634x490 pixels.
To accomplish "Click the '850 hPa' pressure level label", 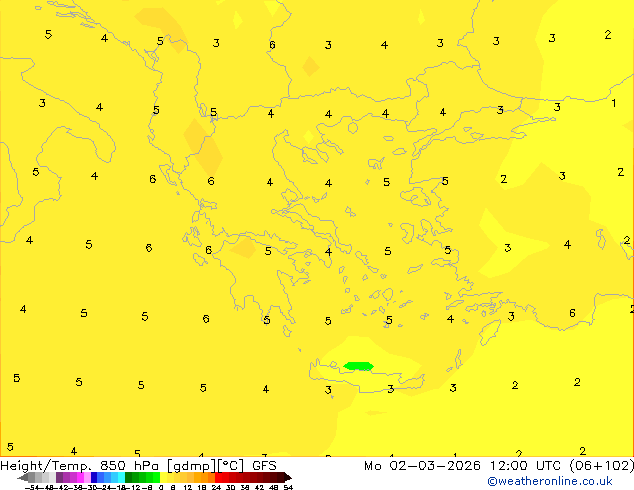I will tap(129, 466).
